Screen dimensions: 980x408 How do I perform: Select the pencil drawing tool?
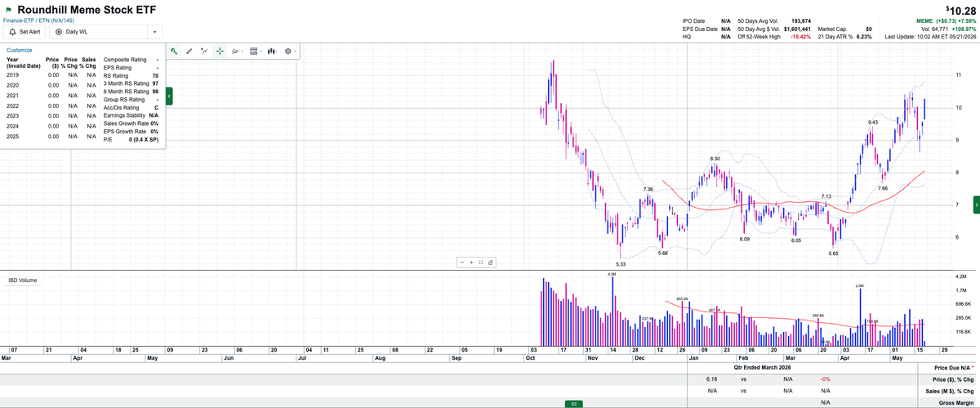pos(189,51)
